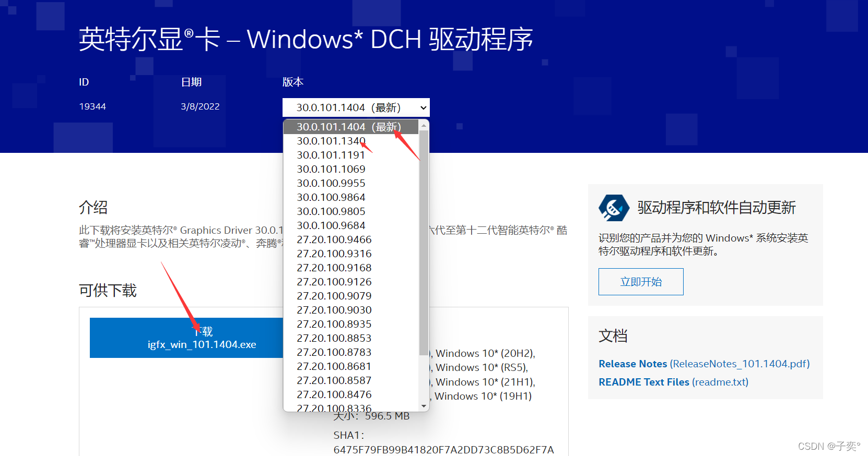Open README Text Files link

point(673,382)
